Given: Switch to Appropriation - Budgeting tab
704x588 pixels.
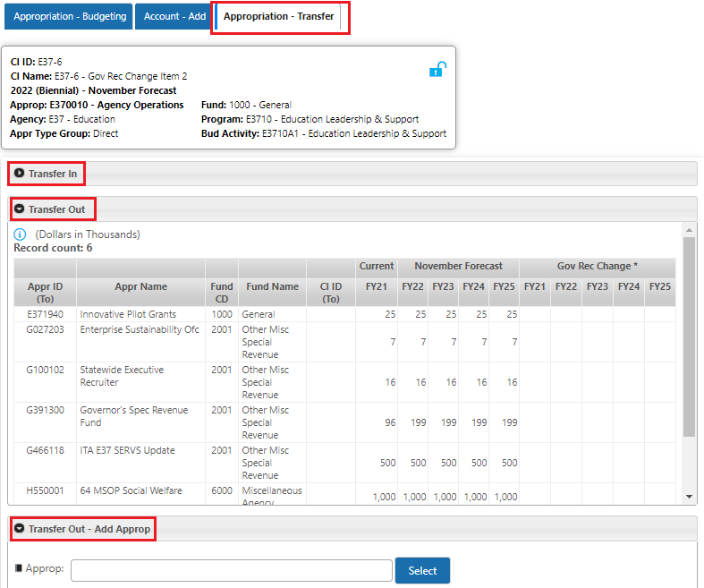Looking at the screenshot, I should click(x=70, y=16).
